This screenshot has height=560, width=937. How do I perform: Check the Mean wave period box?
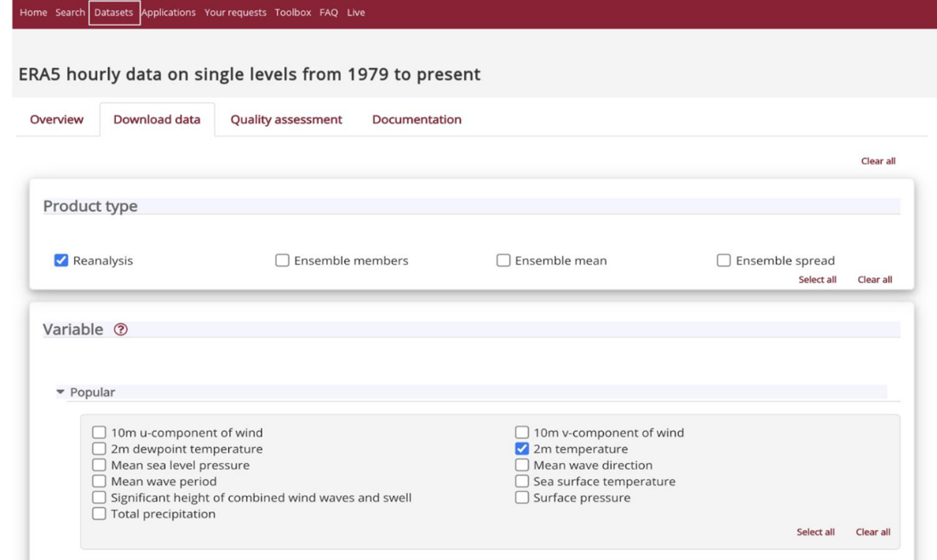(99, 481)
